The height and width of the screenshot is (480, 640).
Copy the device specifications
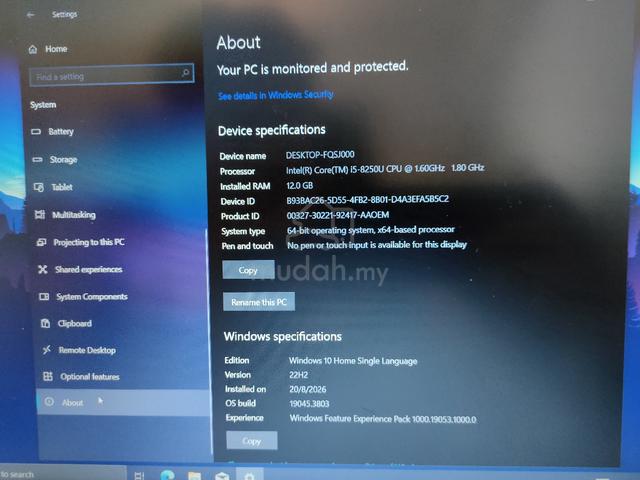click(248, 270)
